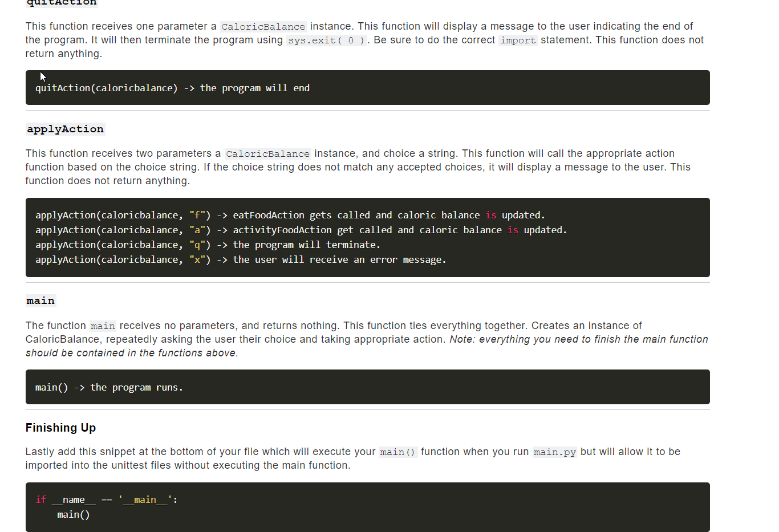This screenshot has height=532, width=779.
Task: Click the applyAction "x" error message line
Action: pyautogui.click(x=241, y=259)
